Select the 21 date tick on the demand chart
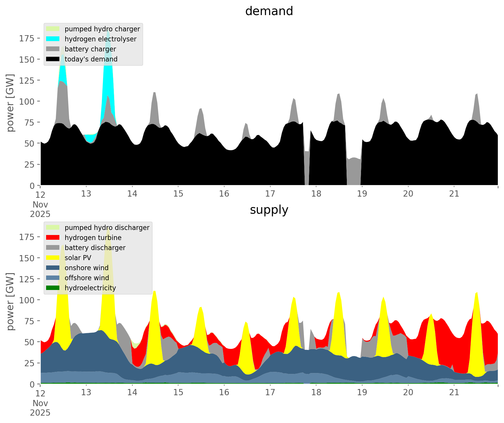Screen dimensions: 504x423 coord(454,194)
